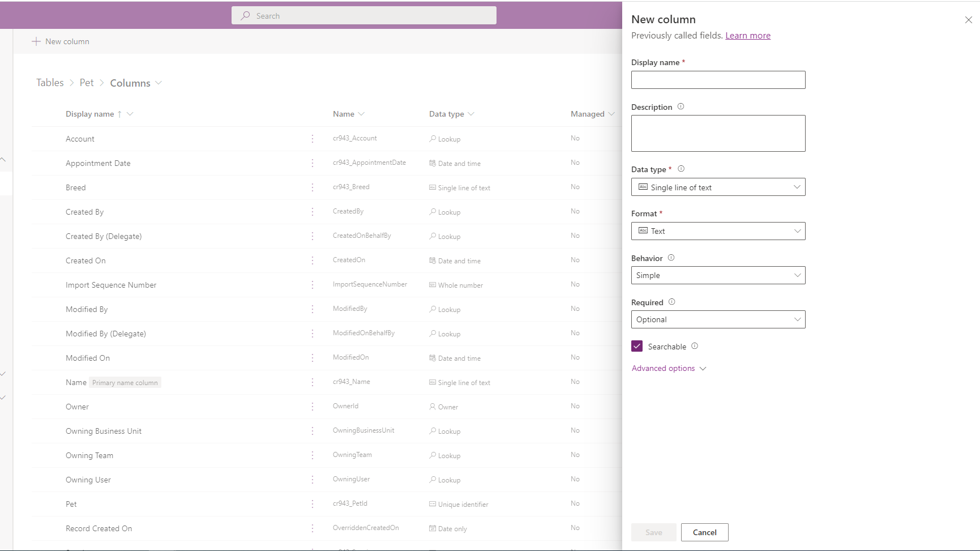Open more options for Import Sequence Number row
Image resolution: width=980 pixels, height=551 pixels.
point(313,285)
